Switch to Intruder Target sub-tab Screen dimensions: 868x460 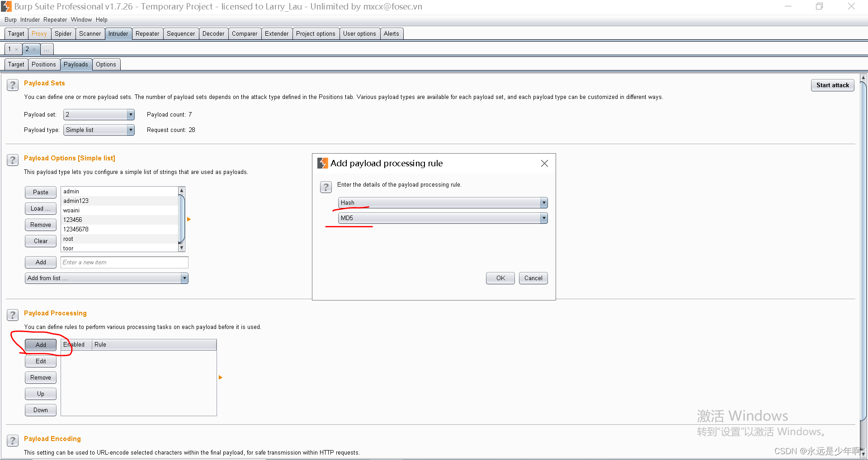[16, 65]
